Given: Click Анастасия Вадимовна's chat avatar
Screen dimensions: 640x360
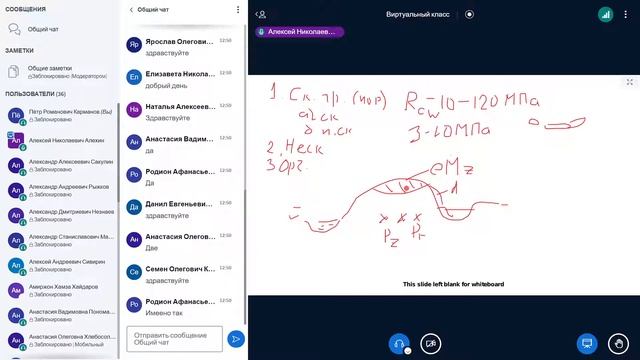Looking at the screenshot, I should point(134,142).
